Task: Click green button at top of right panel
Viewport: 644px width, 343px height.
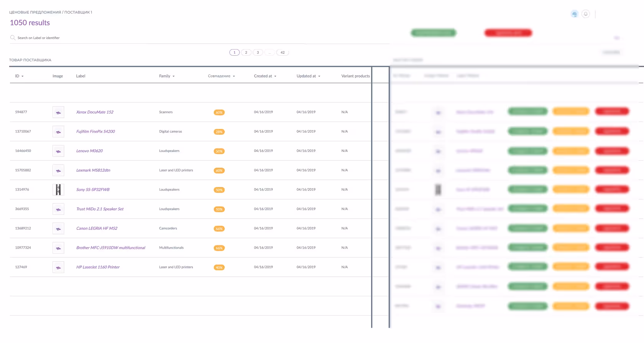Action: (434, 33)
